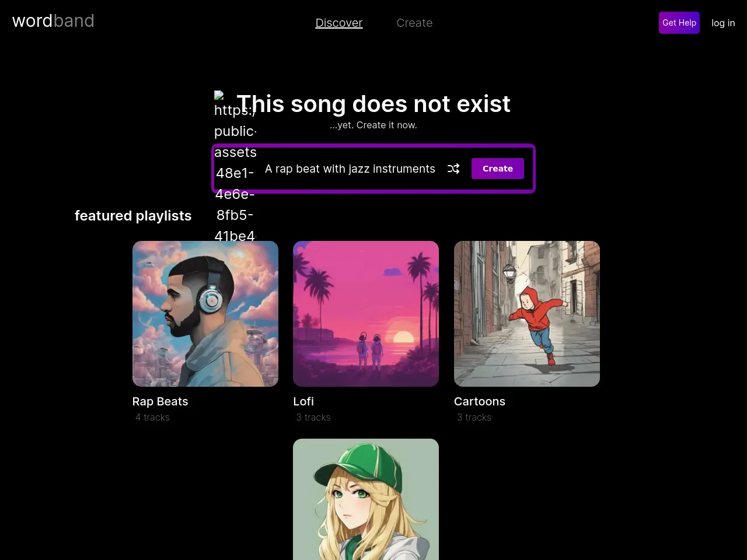
Task: Click "4 tracks" under Rap Beats
Action: [152, 417]
